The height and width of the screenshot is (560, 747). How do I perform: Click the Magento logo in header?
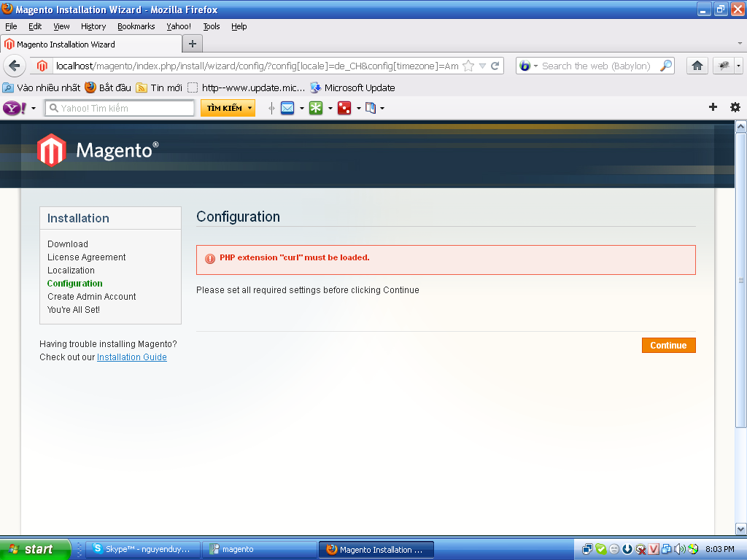pyautogui.click(x=98, y=150)
